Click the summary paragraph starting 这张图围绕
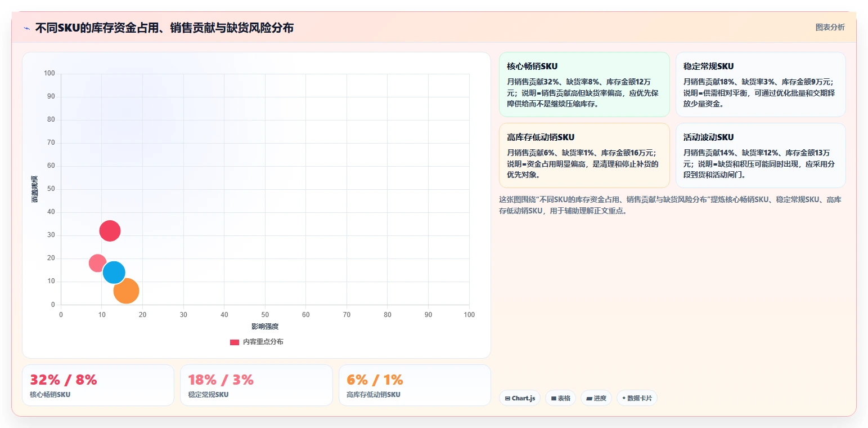The width and height of the screenshot is (868, 428). [x=670, y=205]
